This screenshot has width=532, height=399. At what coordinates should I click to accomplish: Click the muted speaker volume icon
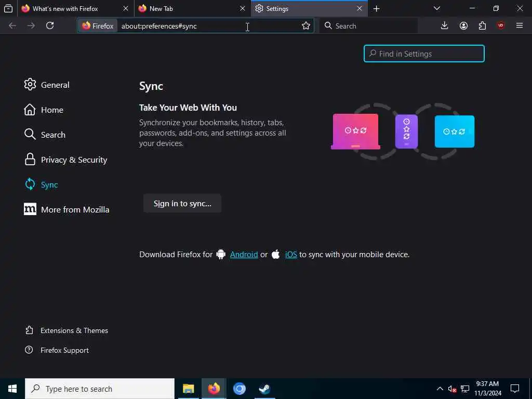(x=452, y=389)
